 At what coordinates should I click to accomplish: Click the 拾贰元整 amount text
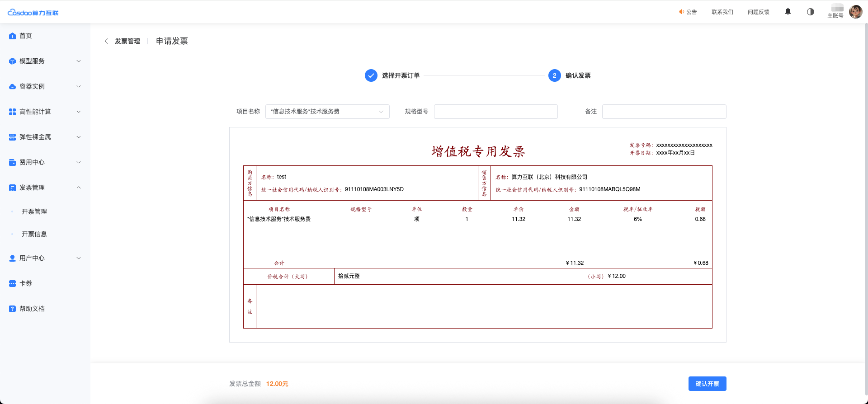coord(349,276)
